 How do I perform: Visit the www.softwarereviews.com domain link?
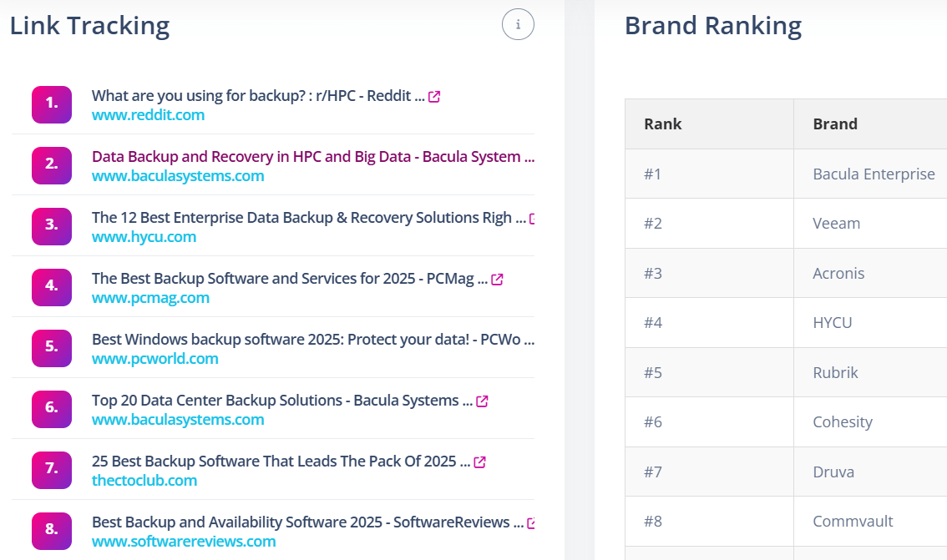(x=184, y=542)
